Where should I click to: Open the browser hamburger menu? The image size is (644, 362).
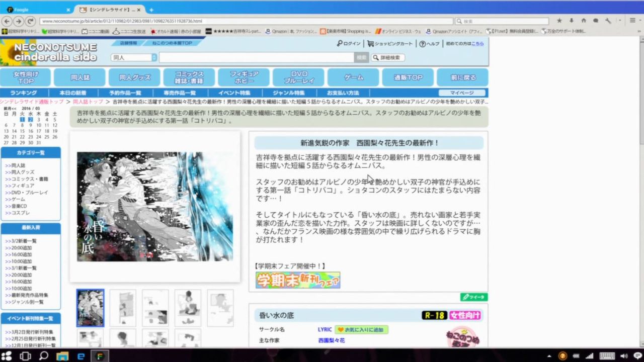(632, 21)
